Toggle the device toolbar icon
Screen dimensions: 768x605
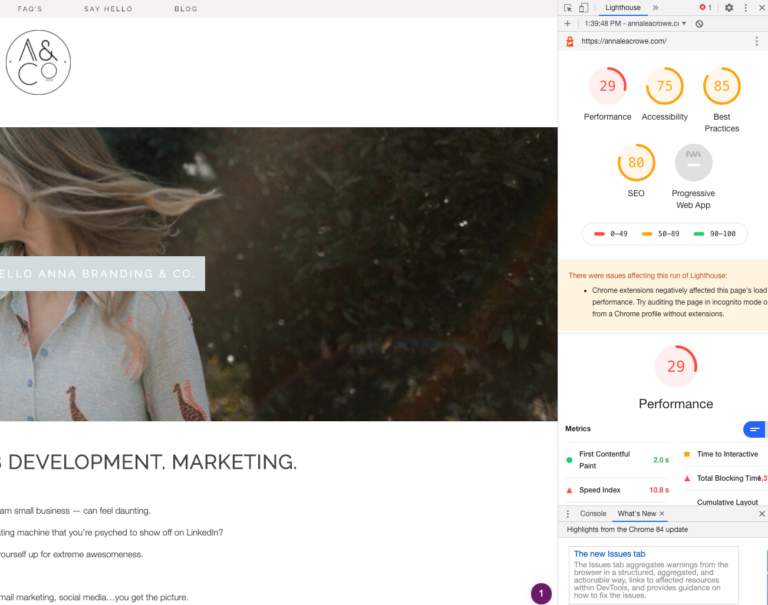[583, 8]
